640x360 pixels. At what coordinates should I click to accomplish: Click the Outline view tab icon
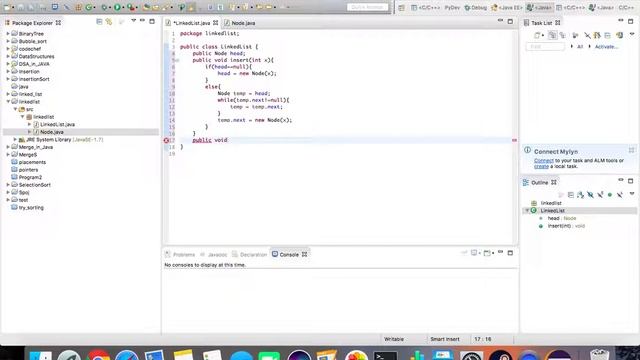pos(526,182)
